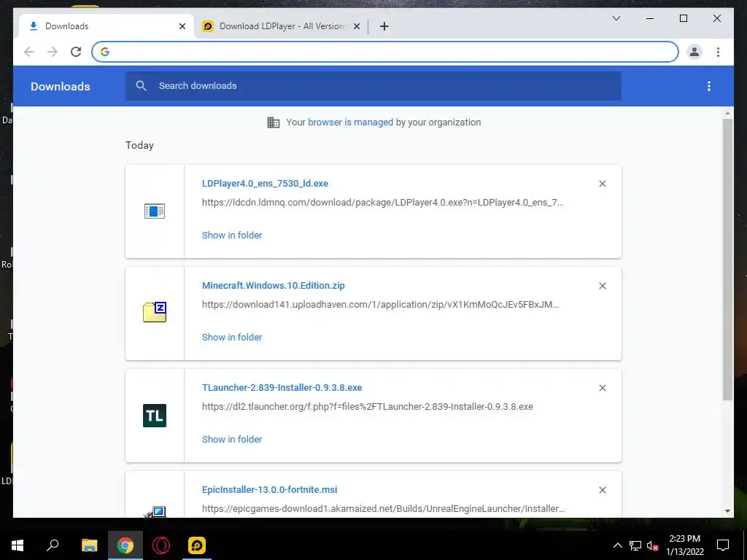
Task: Expand the tab search dropdown arrow
Action: click(x=616, y=18)
